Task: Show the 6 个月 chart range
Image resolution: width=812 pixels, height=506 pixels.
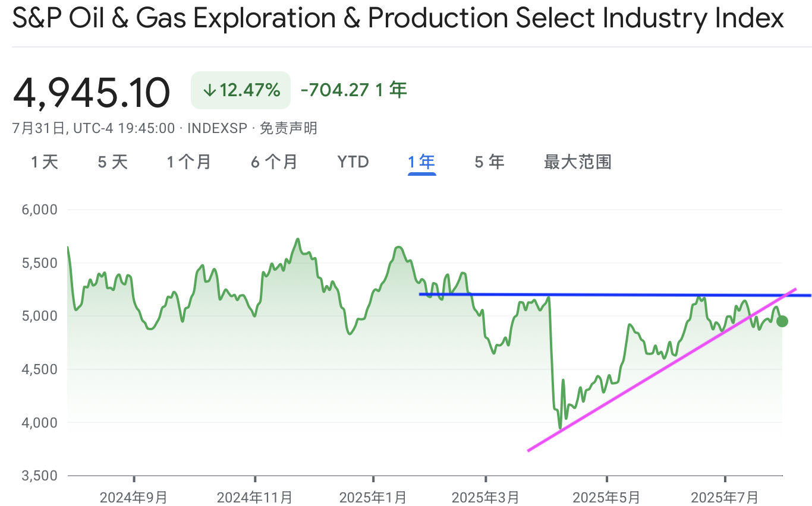Action: (x=274, y=162)
